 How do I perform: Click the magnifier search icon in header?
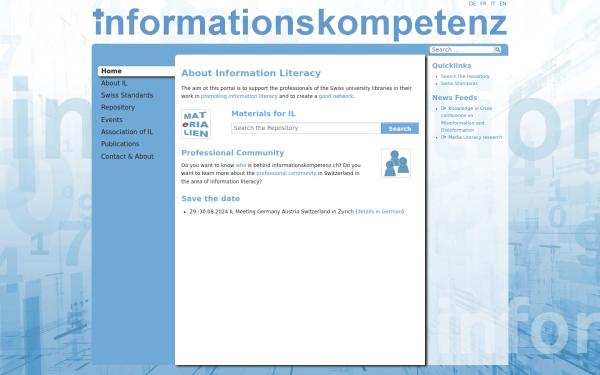click(497, 50)
